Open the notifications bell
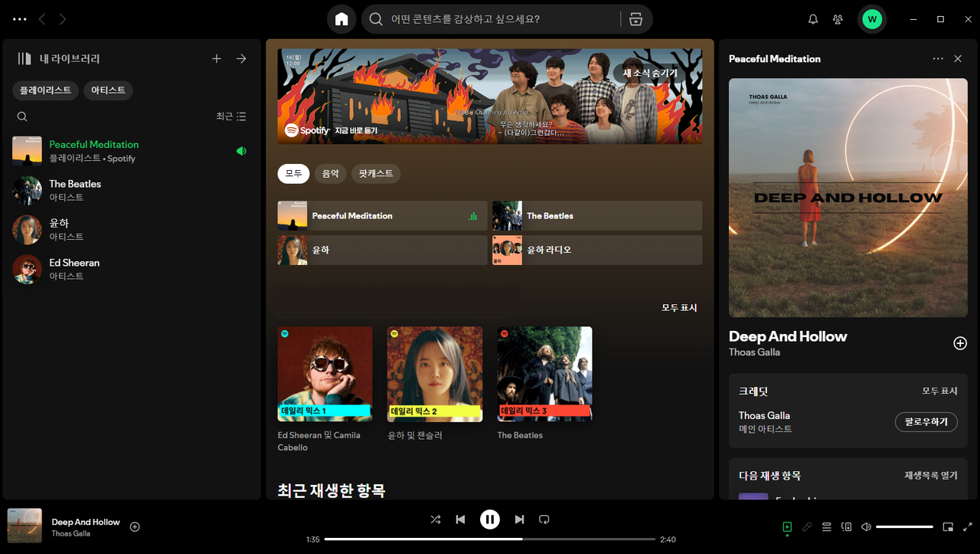 (813, 19)
